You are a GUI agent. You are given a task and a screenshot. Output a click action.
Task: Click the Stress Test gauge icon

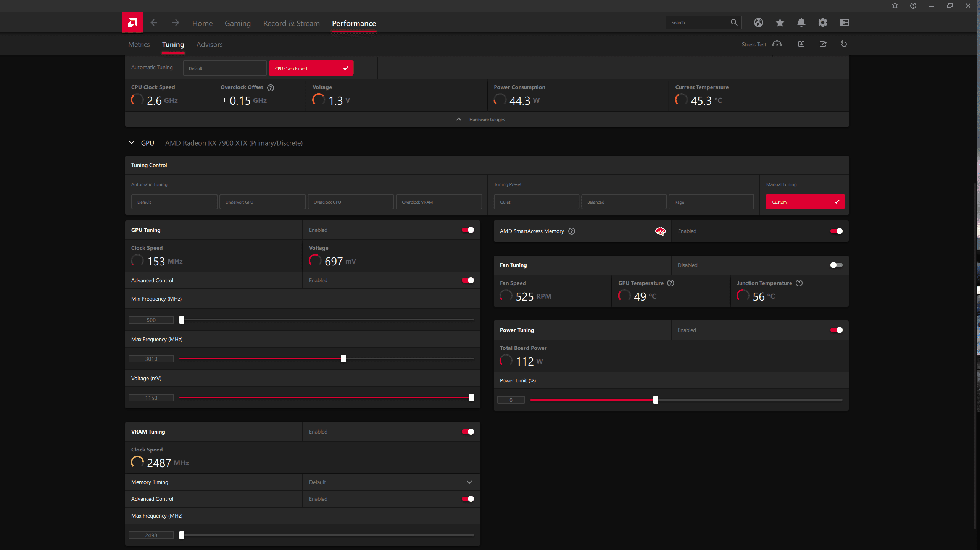777,44
